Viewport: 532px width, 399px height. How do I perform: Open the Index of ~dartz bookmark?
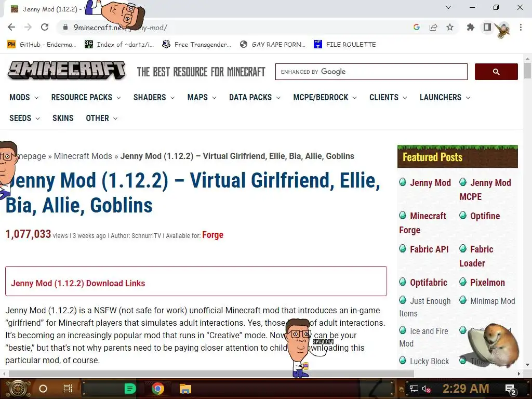119,45
